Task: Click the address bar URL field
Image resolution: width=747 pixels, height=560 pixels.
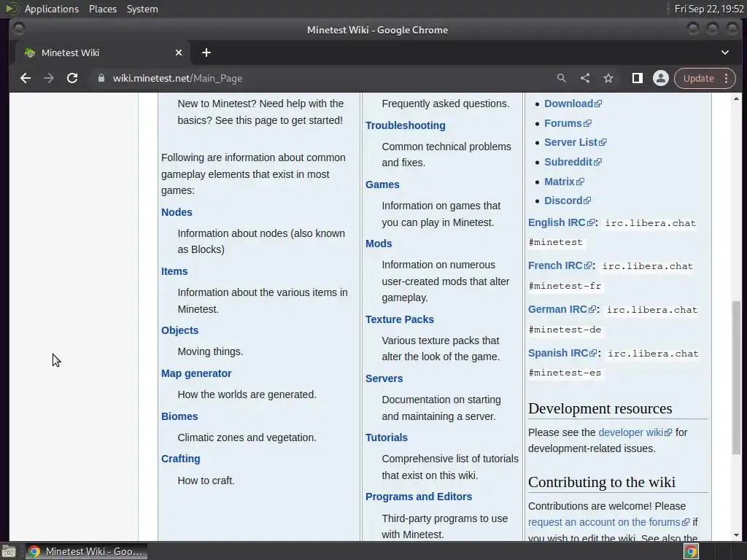Action: [x=324, y=78]
